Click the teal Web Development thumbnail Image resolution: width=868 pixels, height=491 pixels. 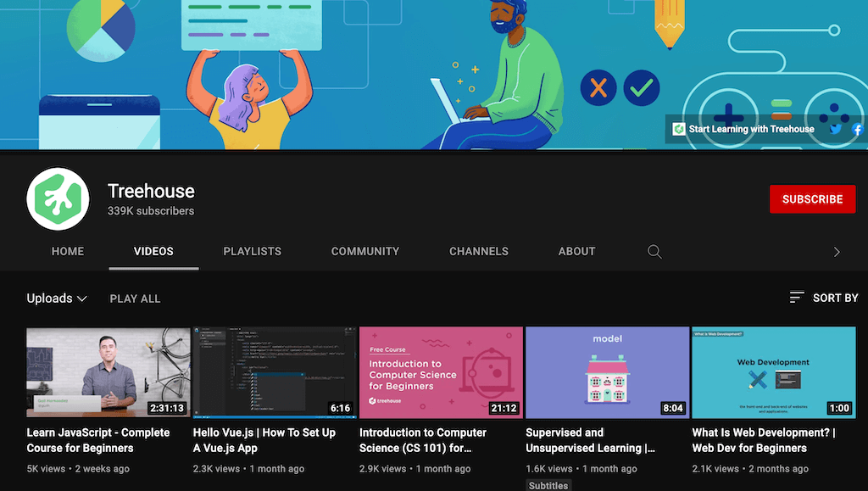click(774, 372)
